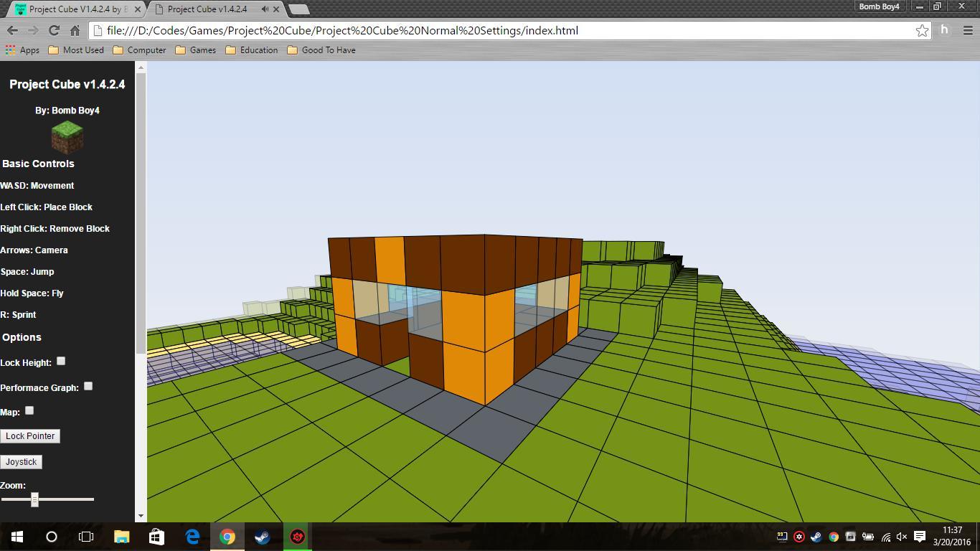Open Steam from the taskbar

(262, 537)
